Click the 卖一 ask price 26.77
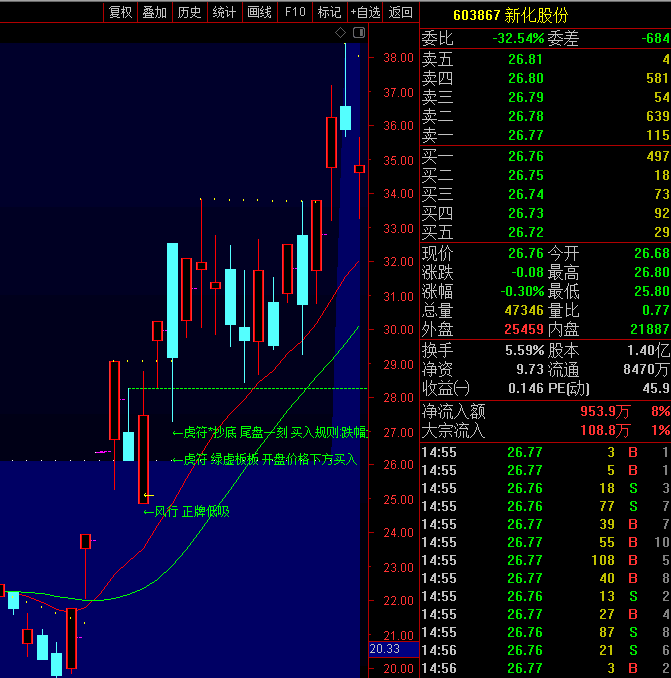Image resolution: width=671 pixels, height=678 pixels. (525, 135)
